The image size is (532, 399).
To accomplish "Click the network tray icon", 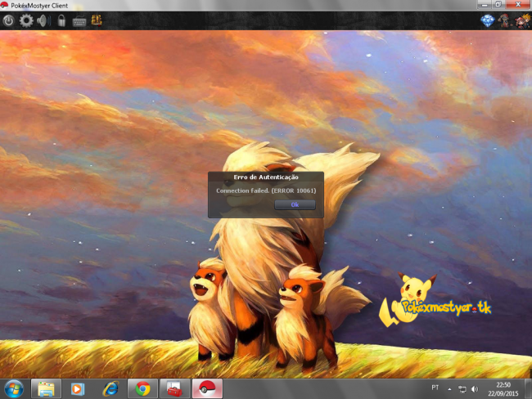I will point(462,389).
